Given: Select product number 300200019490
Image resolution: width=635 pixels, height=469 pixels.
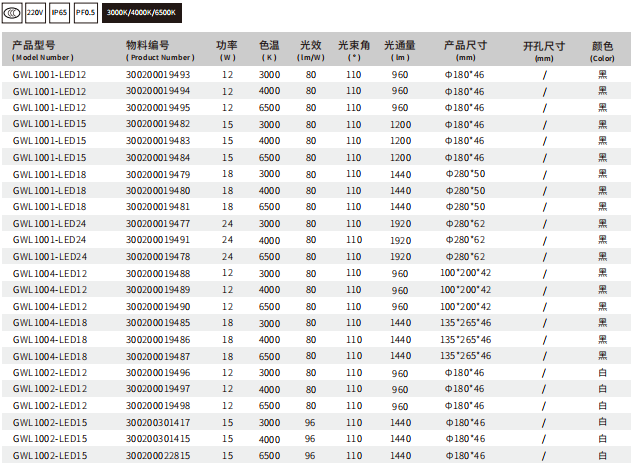Looking at the screenshot, I should click(158, 307).
